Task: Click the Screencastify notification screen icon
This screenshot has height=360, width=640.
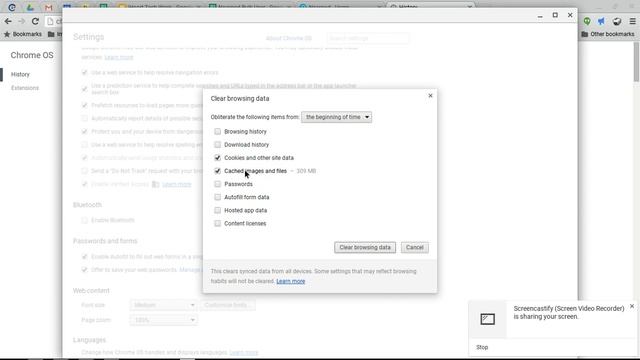Action: [487, 319]
